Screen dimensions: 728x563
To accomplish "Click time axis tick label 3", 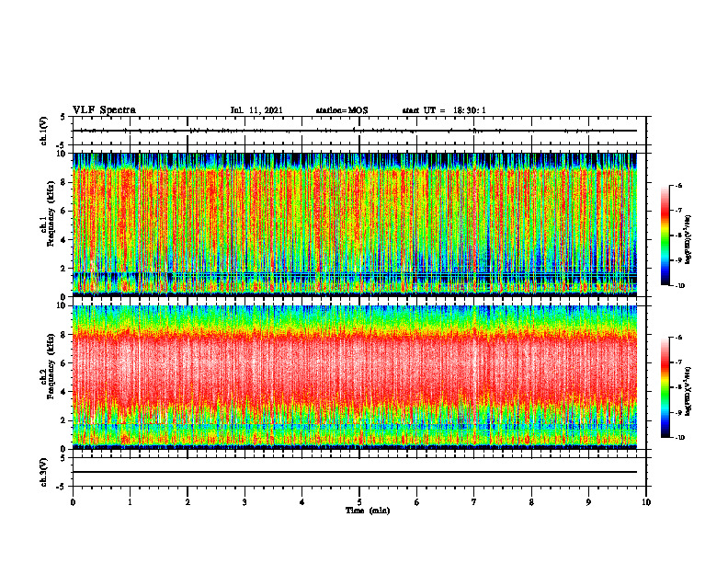I will coord(245,502).
